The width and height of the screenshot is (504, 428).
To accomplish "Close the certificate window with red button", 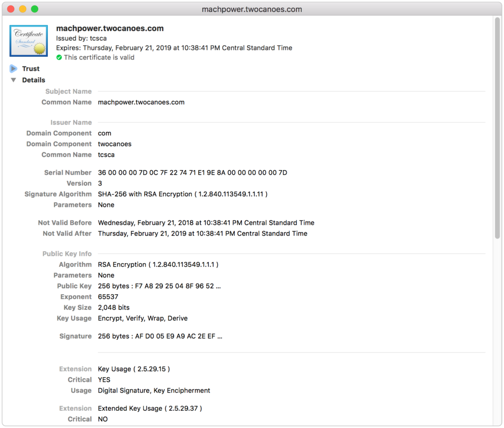I will [x=11, y=9].
